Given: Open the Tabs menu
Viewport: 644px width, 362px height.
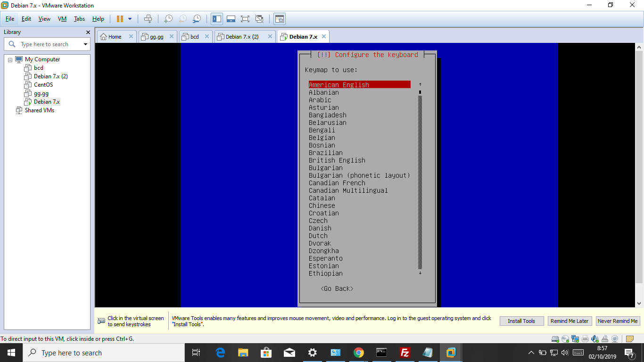Looking at the screenshot, I should click(79, 19).
